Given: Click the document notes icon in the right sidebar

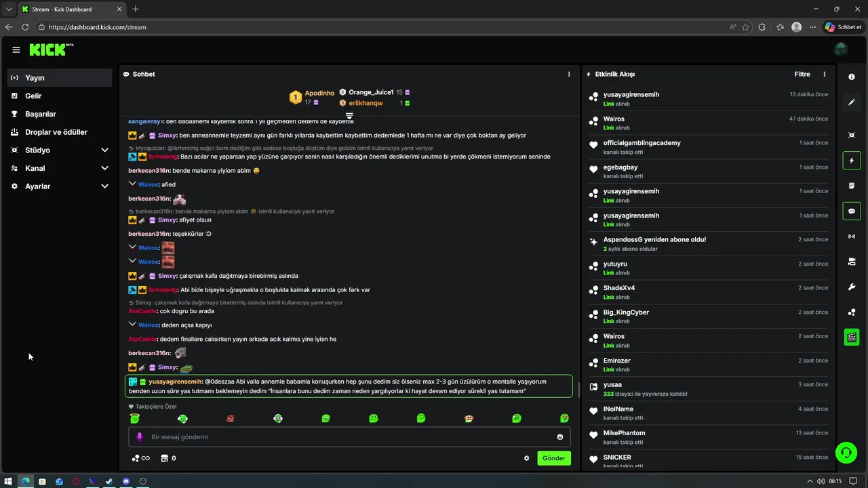Looking at the screenshot, I should (x=852, y=186).
